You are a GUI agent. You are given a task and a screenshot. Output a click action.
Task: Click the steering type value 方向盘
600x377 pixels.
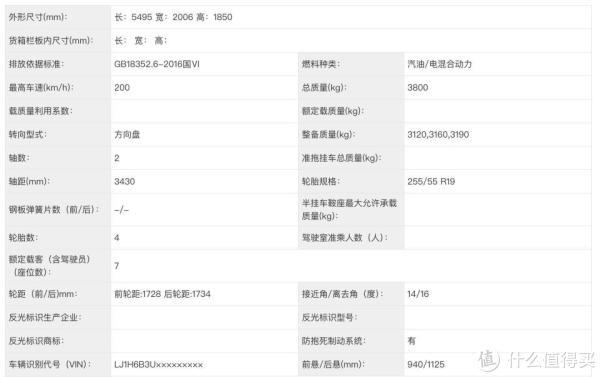click(x=127, y=135)
